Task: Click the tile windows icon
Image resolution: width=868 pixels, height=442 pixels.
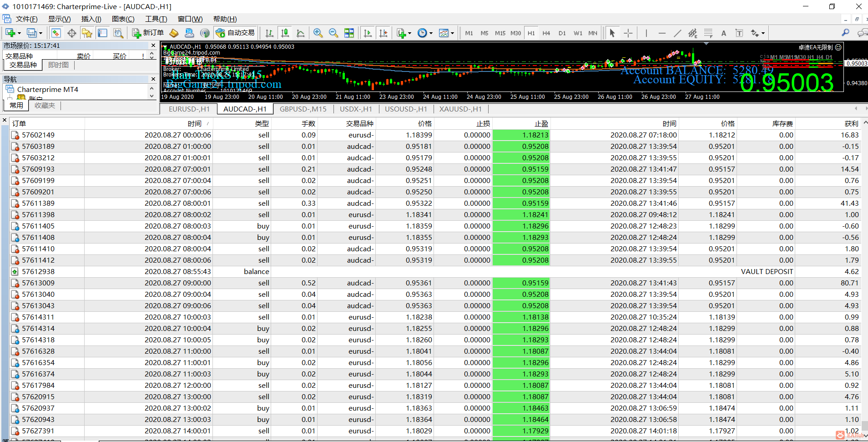Action: (x=349, y=33)
